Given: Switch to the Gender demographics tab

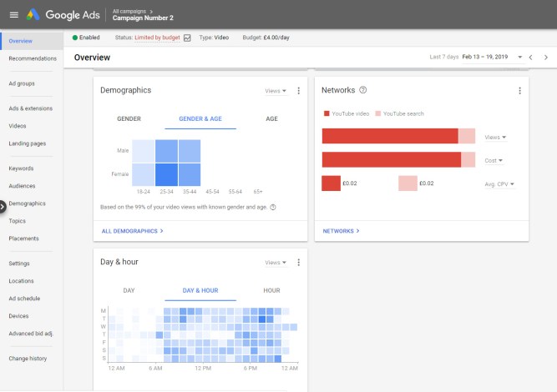Looking at the screenshot, I should [x=129, y=119].
